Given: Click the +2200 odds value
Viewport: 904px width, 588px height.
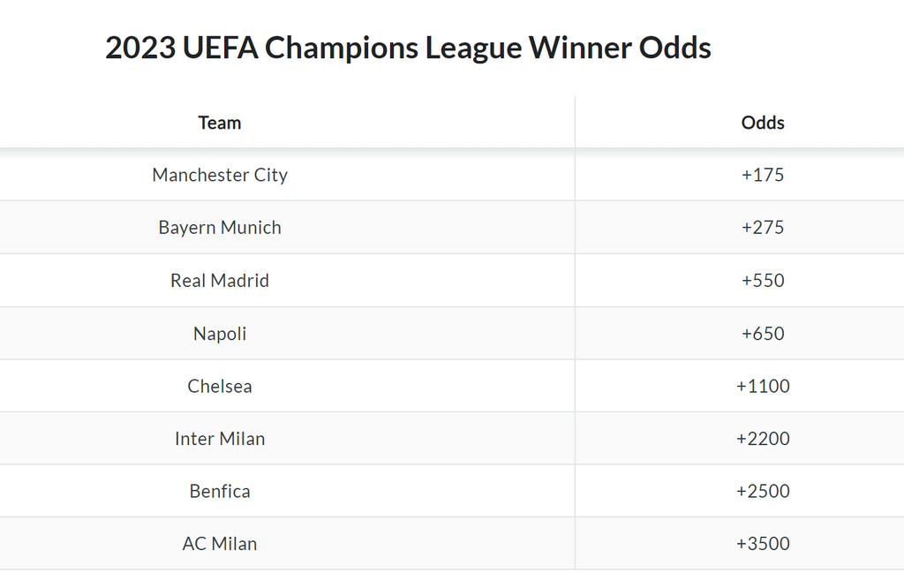Looking at the screenshot, I should pyautogui.click(x=763, y=439).
